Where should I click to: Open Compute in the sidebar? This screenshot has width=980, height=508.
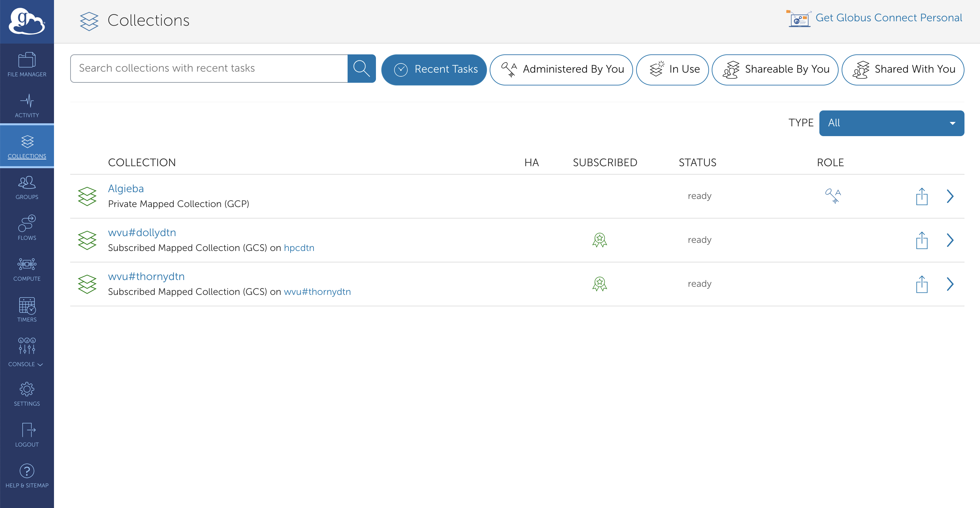click(x=27, y=269)
